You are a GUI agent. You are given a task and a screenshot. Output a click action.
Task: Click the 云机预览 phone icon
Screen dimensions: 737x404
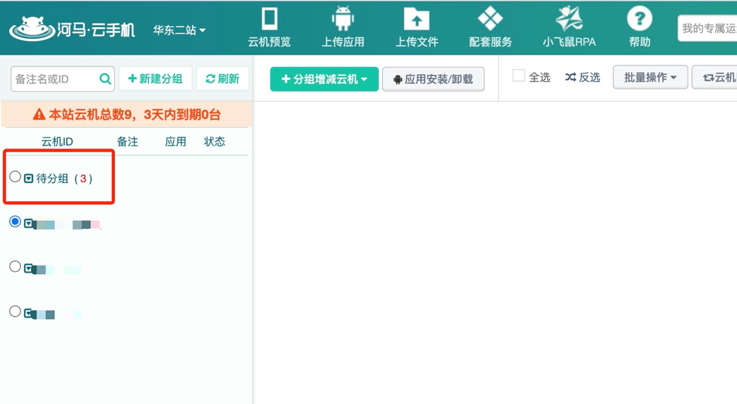269,19
